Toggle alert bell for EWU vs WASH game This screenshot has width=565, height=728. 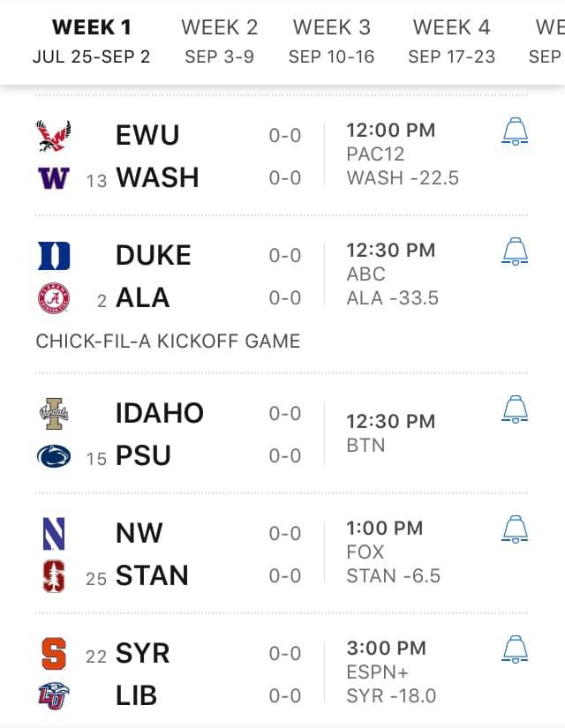[515, 131]
